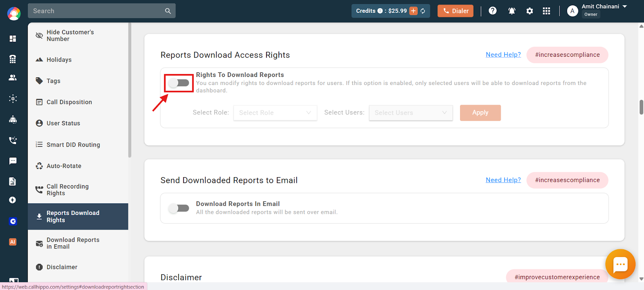Image resolution: width=644 pixels, height=290 pixels.
Task: Click #increasescompliance tag in Send Reports section
Action: click(567, 180)
